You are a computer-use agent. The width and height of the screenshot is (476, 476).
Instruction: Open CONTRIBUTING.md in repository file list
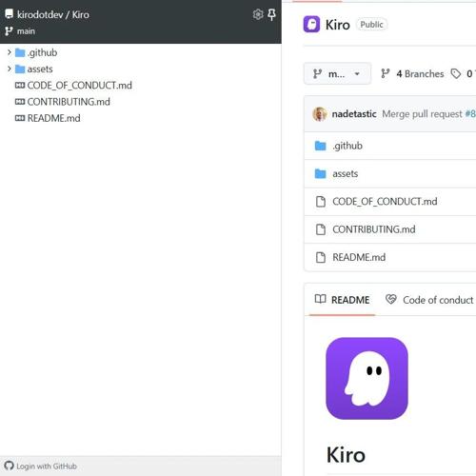pos(374,229)
